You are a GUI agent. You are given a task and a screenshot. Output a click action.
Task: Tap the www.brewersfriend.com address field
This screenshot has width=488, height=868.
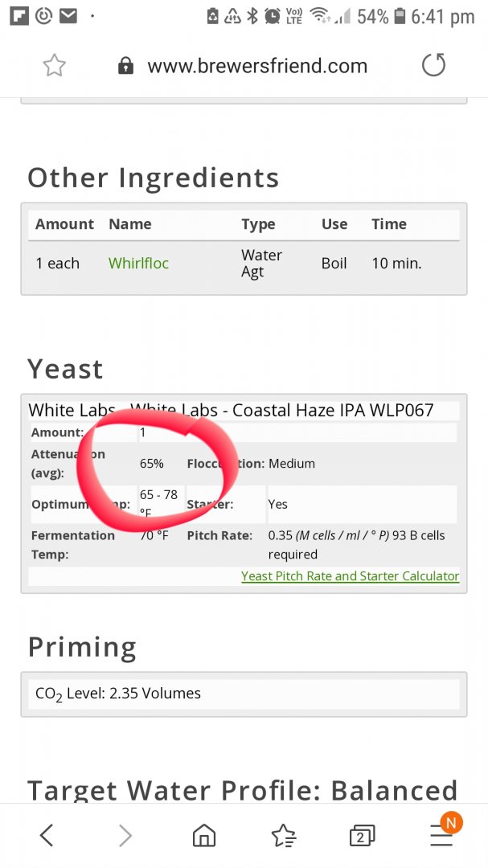pyautogui.click(x=257, y=66)
